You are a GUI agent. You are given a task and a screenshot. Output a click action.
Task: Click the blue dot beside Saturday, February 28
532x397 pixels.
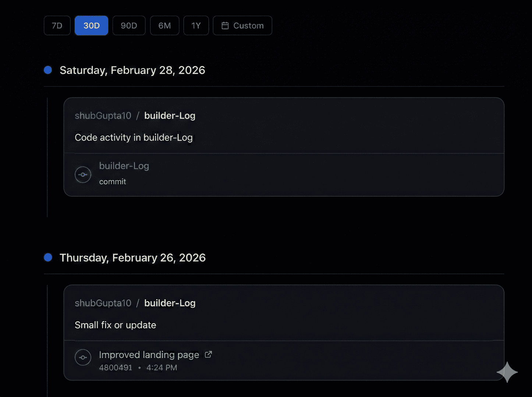48,69
